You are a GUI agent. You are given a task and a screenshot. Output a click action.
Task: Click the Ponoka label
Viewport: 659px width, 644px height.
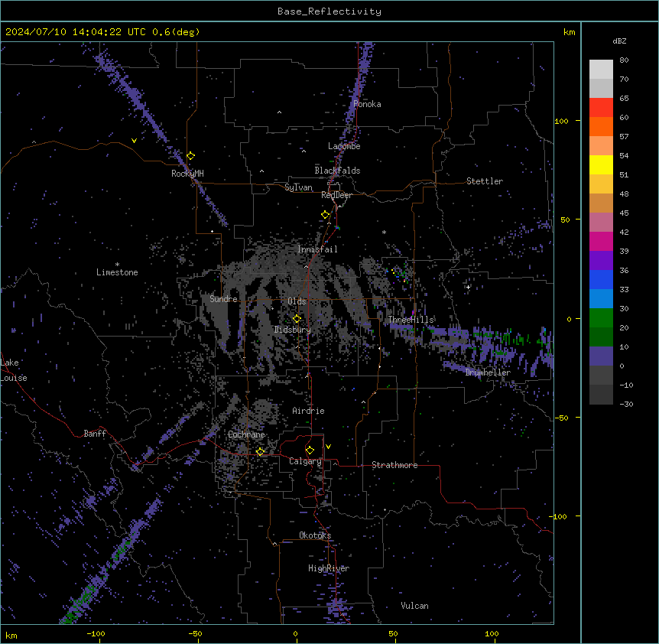367,104
